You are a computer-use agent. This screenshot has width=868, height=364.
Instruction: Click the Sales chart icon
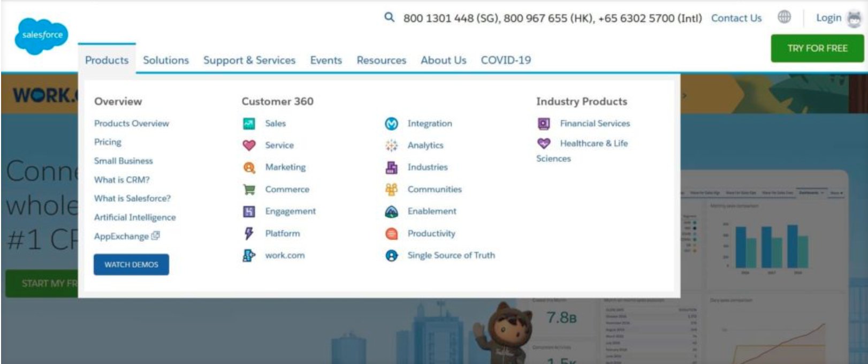pyautogui.click(x=249, y=124)
